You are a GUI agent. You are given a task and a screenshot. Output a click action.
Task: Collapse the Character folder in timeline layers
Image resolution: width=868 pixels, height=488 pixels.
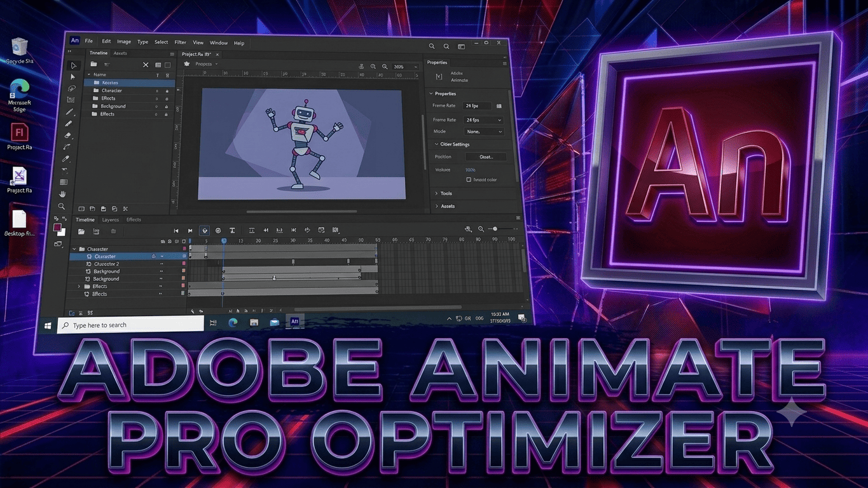pos(74,249)
